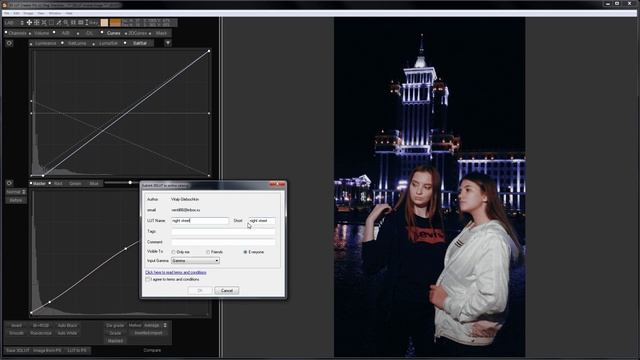Image resolution: width=640 pixels, height=360 pixels.
Task: Select the Master curve channel
Action: click(x=39, y=184)
